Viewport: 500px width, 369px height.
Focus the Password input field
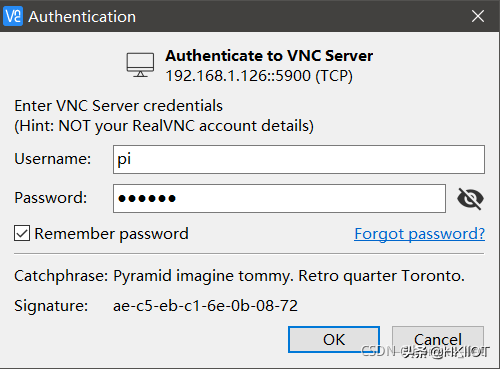coord(279,198)
